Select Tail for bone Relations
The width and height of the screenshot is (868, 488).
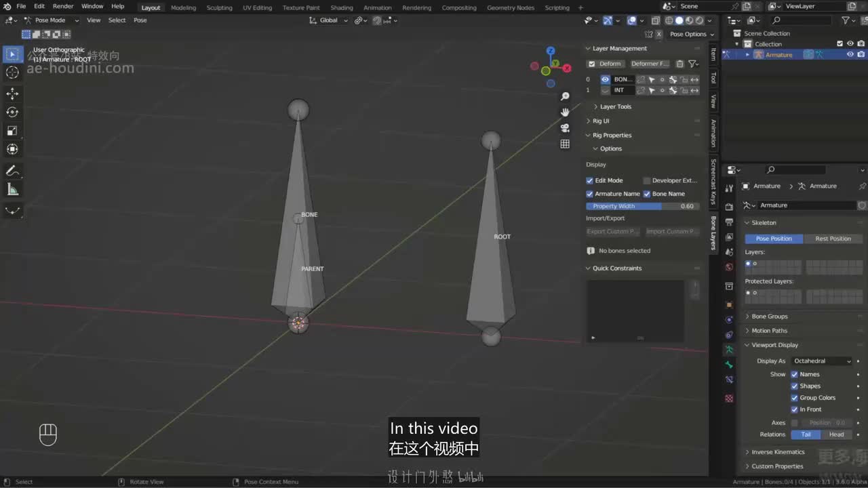pos(806,434)
